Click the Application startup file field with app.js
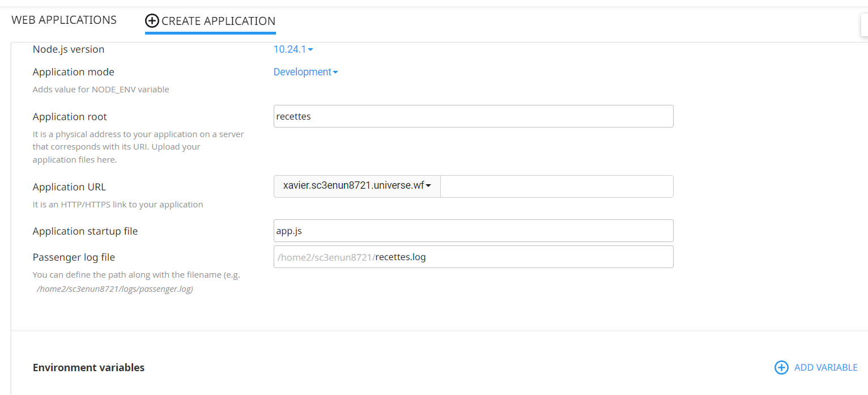Screen dimensions: 868x395 (x=473, y=231)
